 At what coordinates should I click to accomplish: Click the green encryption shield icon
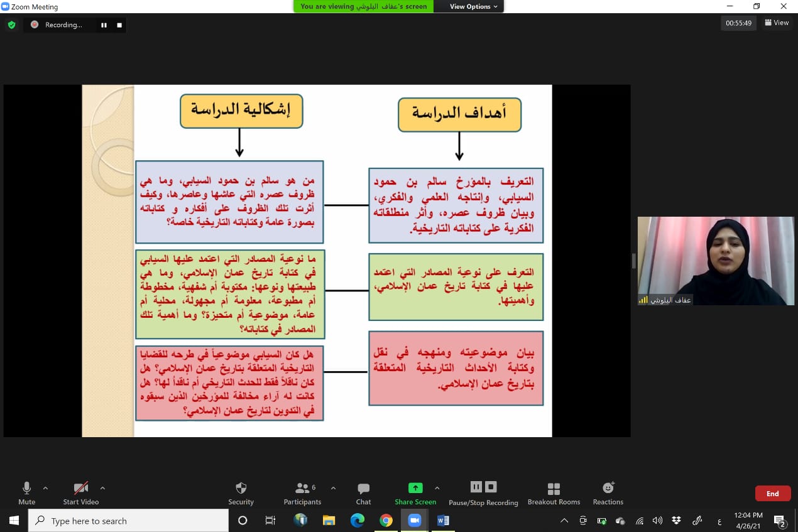click(11, 25)
